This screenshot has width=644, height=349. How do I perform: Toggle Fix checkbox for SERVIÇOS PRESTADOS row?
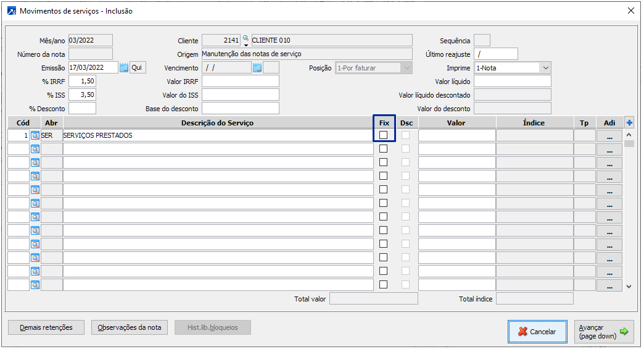(383, 135)
